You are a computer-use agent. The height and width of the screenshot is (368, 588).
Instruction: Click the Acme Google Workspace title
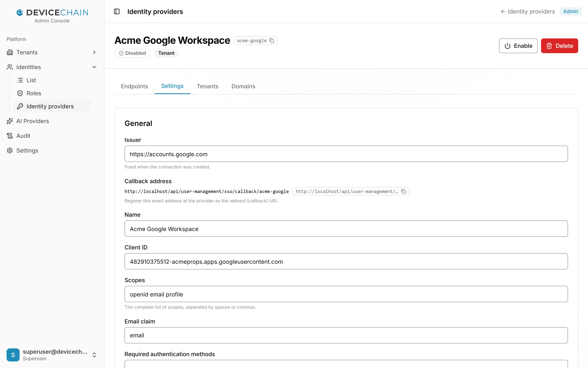pos(172,40)
